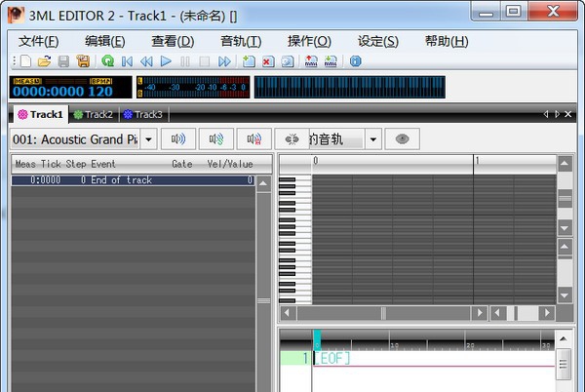Click the BPM 120 tempo display
The height and width of the screenshot is (392, 585).
[100, 91]
